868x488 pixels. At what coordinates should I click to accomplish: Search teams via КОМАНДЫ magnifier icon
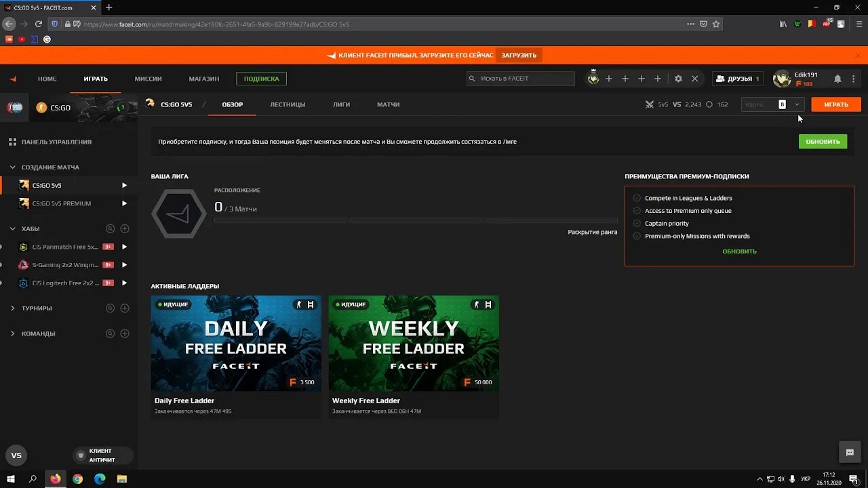(x=110, y=333)
